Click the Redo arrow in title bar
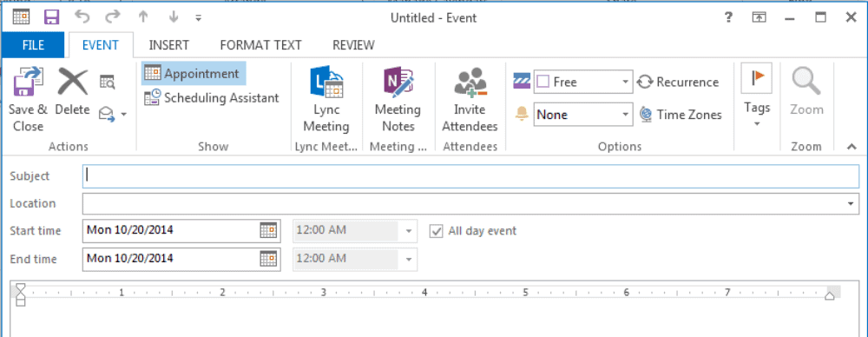 point(112,17)
